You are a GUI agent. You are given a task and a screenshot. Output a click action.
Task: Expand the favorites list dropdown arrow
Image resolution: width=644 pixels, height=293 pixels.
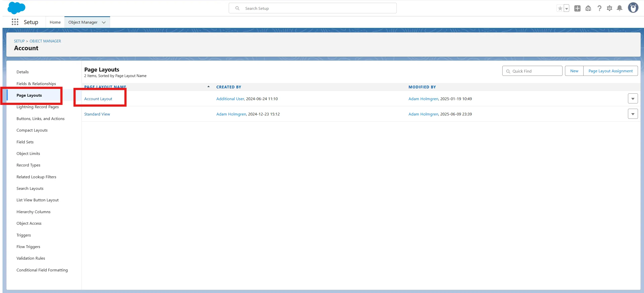coord(567,9)
